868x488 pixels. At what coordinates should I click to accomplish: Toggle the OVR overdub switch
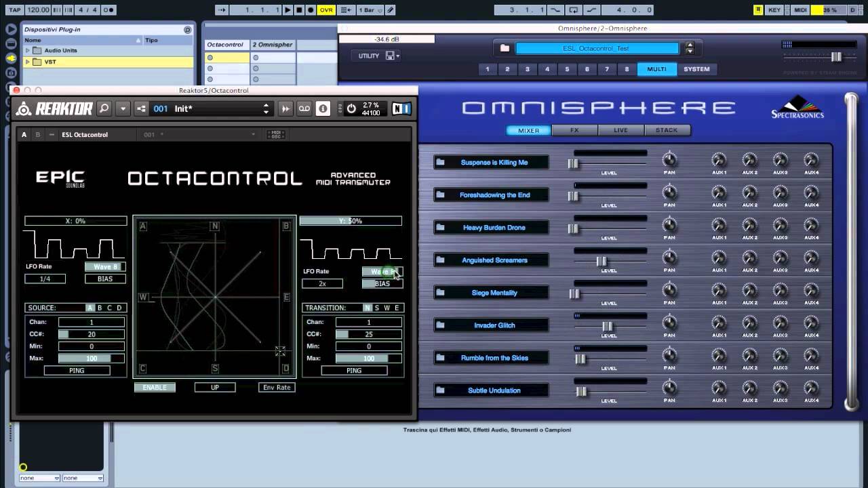pos(326,10)
